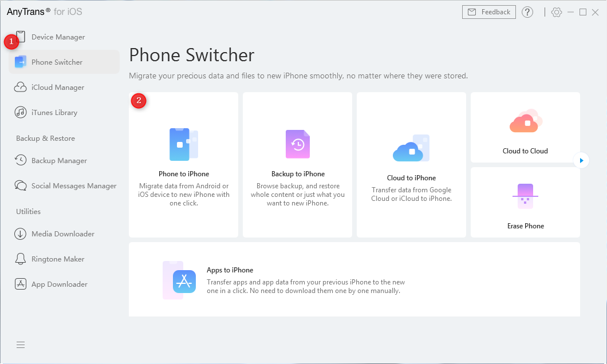The width and height of the screenshot is (607, 364).
Task: Expand more options with the blue arrow
Action: [x=581, y=160]
